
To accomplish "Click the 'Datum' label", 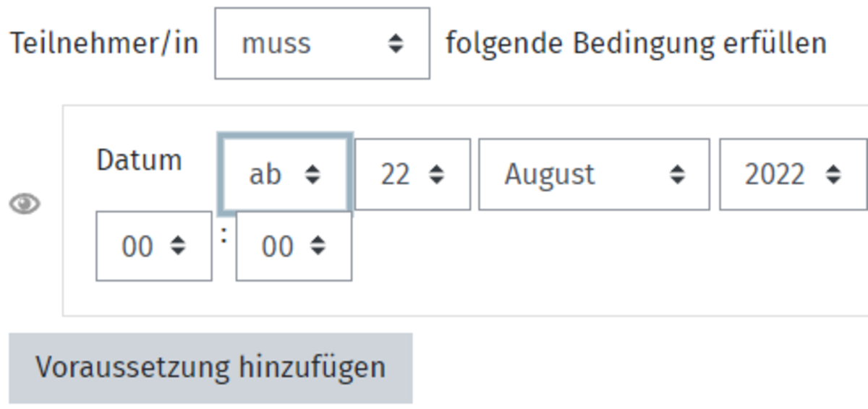I will pos(139,160).
